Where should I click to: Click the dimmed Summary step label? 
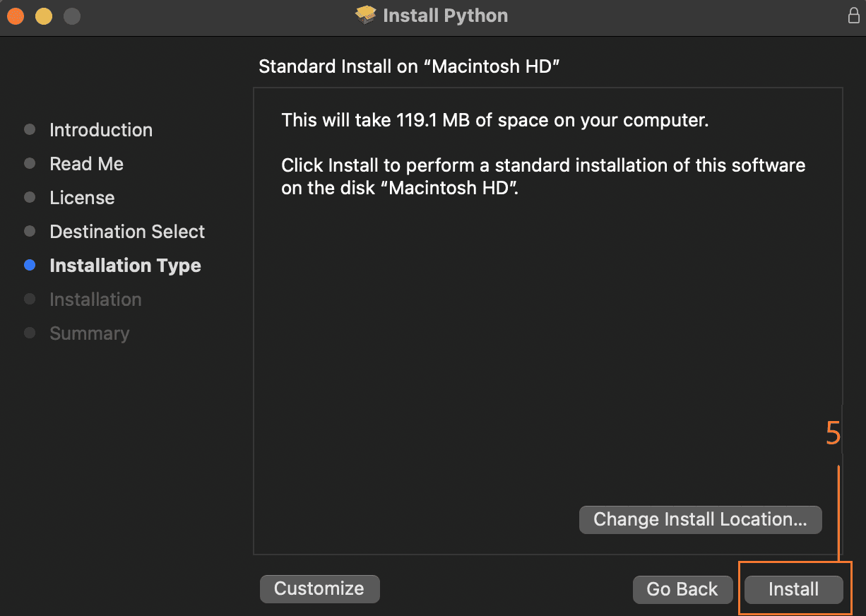(89, 333)
